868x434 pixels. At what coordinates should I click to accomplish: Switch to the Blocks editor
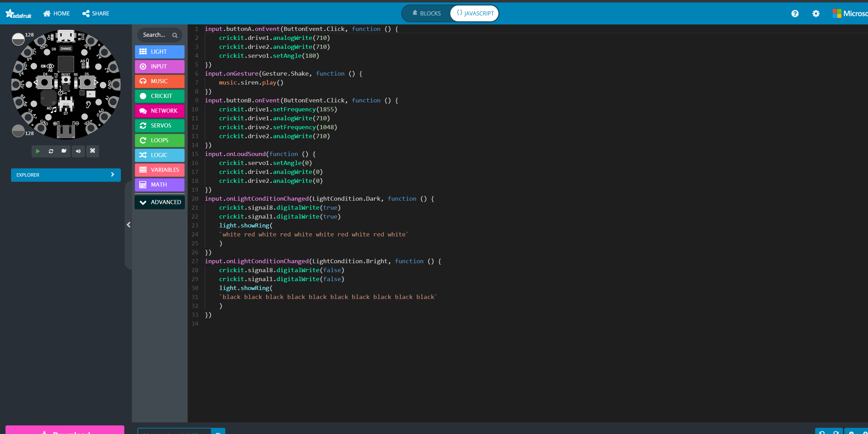pyautogui.click(x=426, y=13)
